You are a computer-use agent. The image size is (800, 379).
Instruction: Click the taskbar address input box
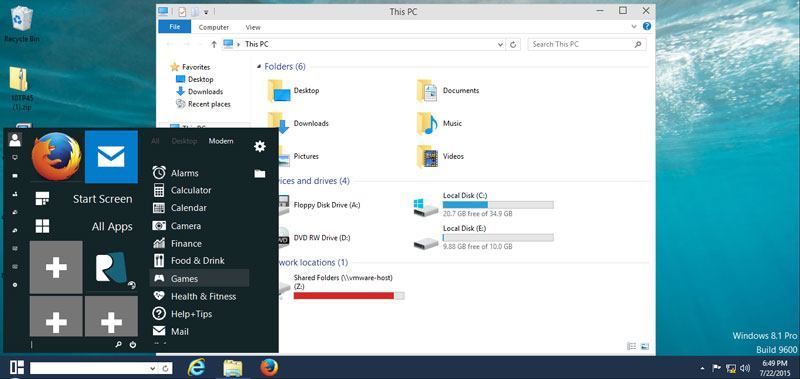click(x=89, y=368)
